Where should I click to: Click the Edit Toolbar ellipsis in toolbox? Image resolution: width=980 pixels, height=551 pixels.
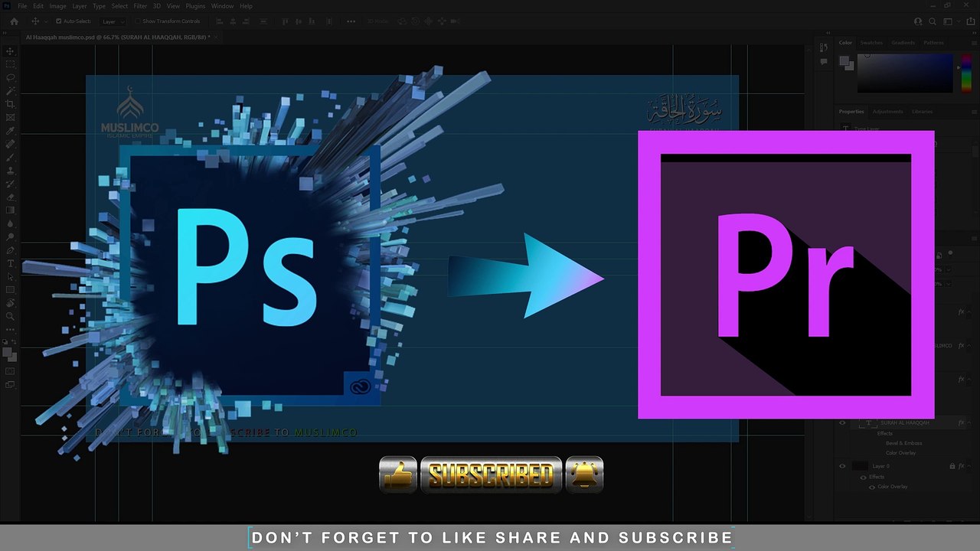10,330
